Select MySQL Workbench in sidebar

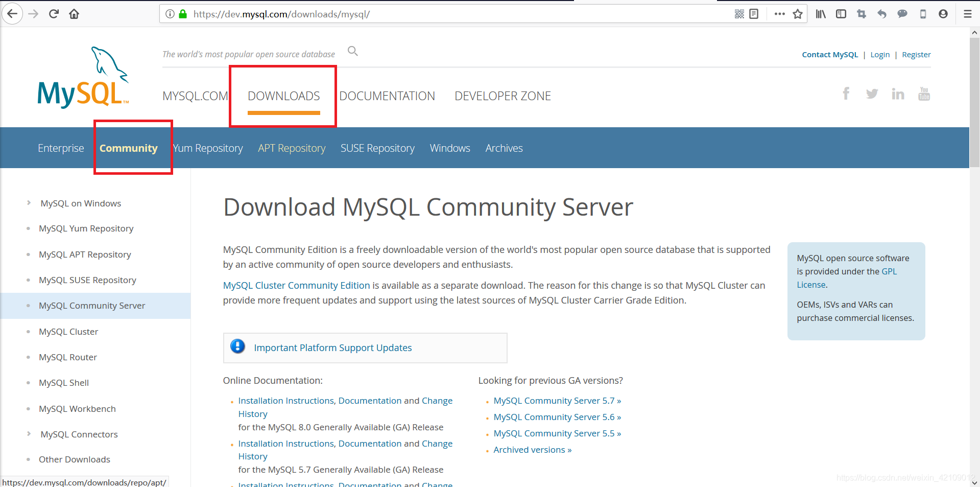tap(77, 409)
